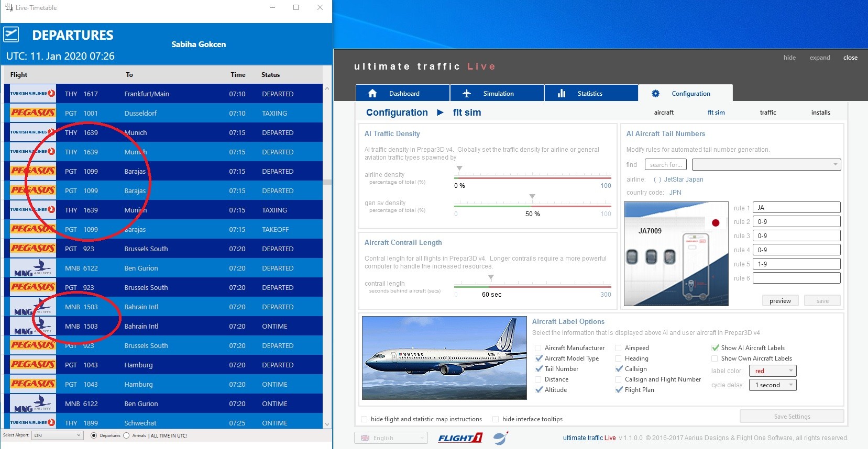Click the Statistics bar chart icon

[x=562, y=93]
